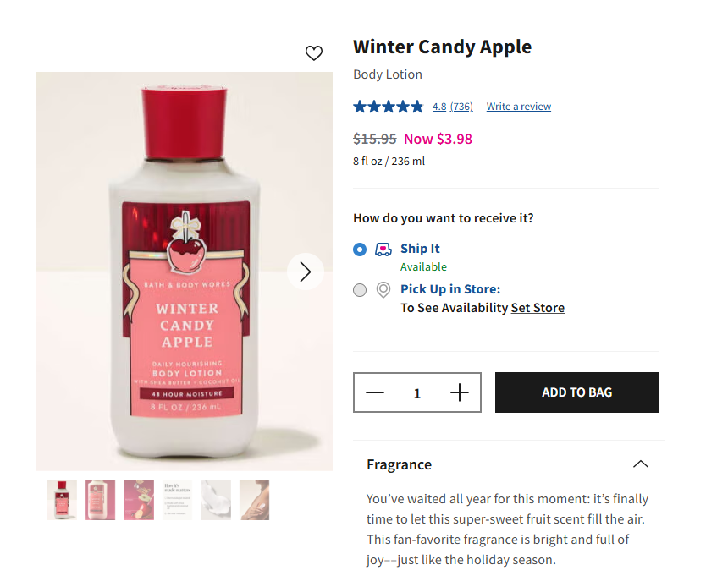Click the five-star rating icons
The width and height of the screenshot is (728, 576).
pyautogui.click(x=388, y=107)
